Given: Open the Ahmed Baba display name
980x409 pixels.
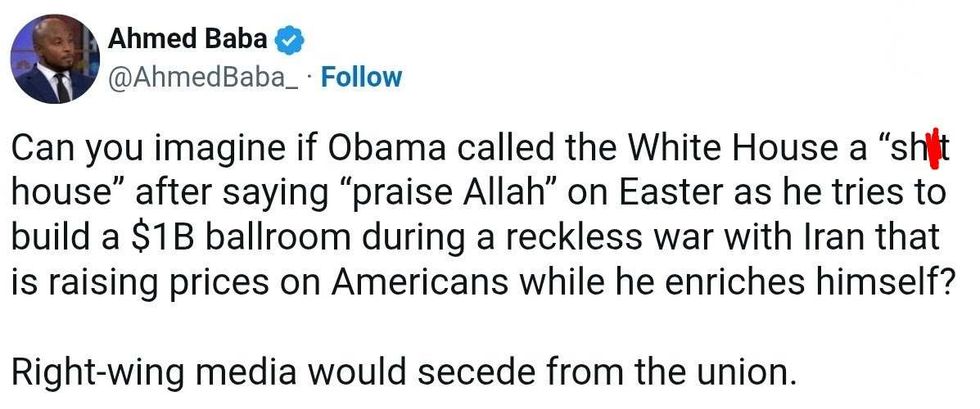Looking at the screenshot, I should tap(188, 39).
